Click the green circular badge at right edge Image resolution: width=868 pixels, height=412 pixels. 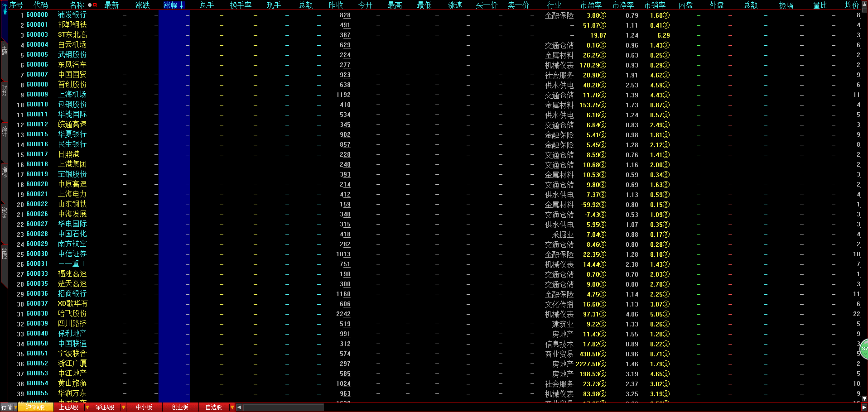(864, 349)
